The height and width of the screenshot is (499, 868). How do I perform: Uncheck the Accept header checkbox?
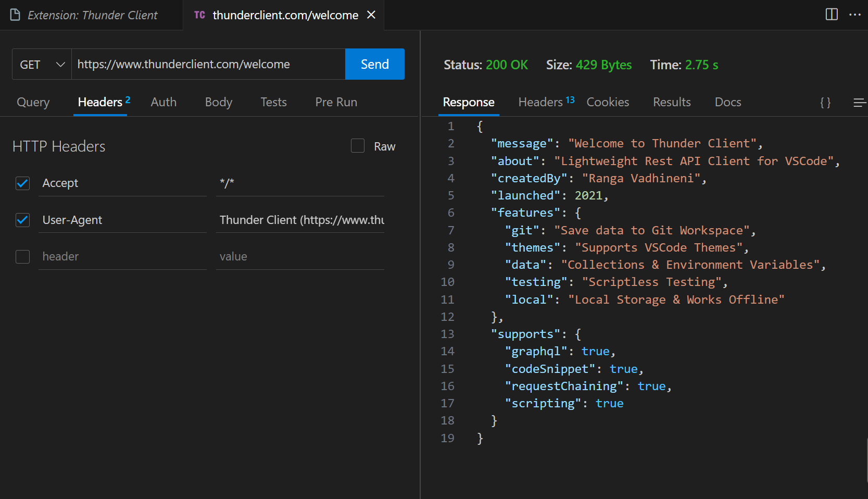point(22,183)
